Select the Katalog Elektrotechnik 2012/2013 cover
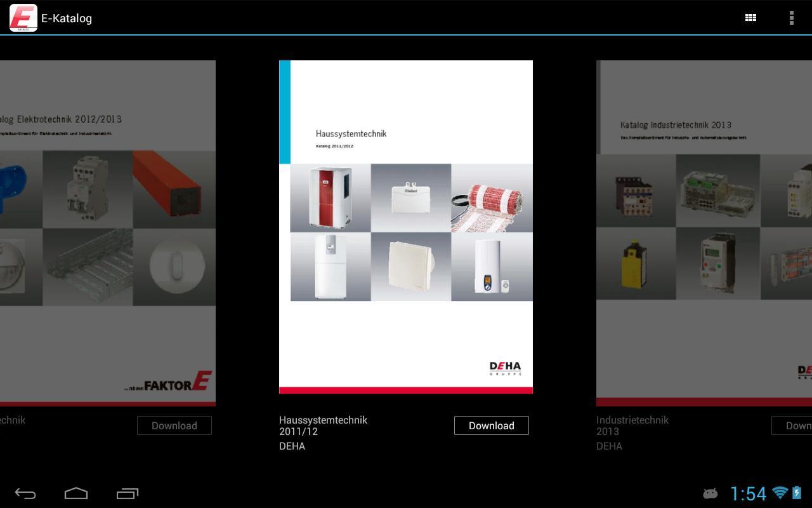 click(108, 233)
